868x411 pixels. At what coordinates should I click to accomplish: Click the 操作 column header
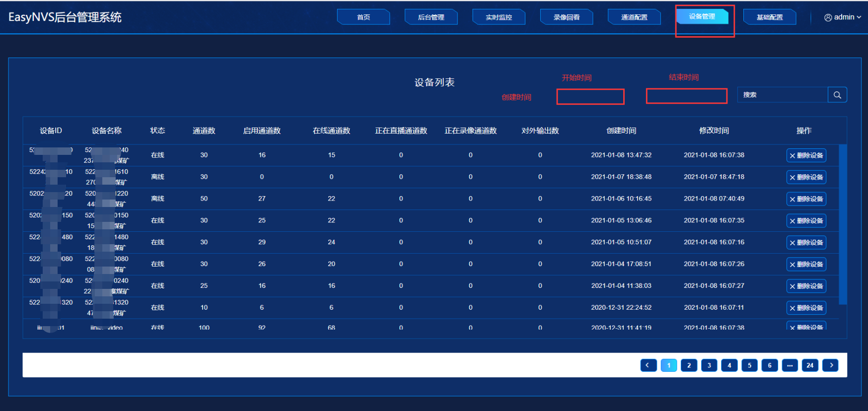click(x=804, y=131)
